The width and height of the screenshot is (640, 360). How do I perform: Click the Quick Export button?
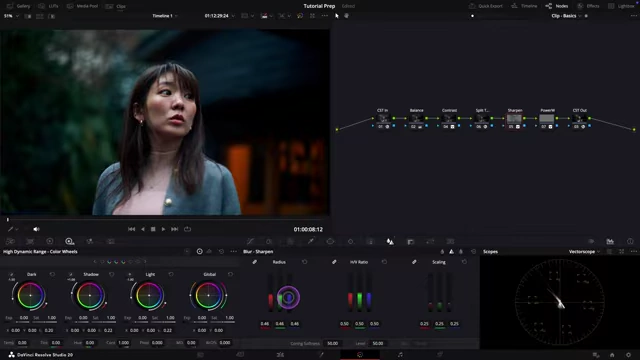tap(486, 6)
